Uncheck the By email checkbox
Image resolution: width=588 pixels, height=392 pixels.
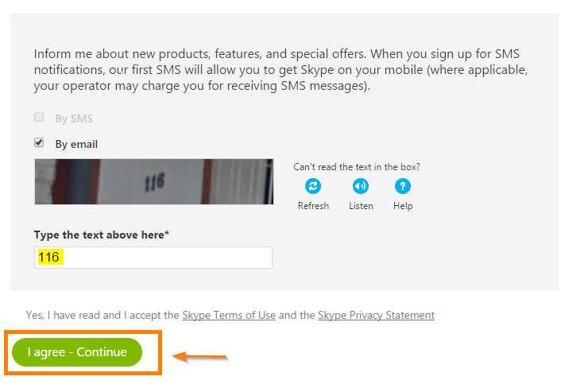tap(39, 142)
